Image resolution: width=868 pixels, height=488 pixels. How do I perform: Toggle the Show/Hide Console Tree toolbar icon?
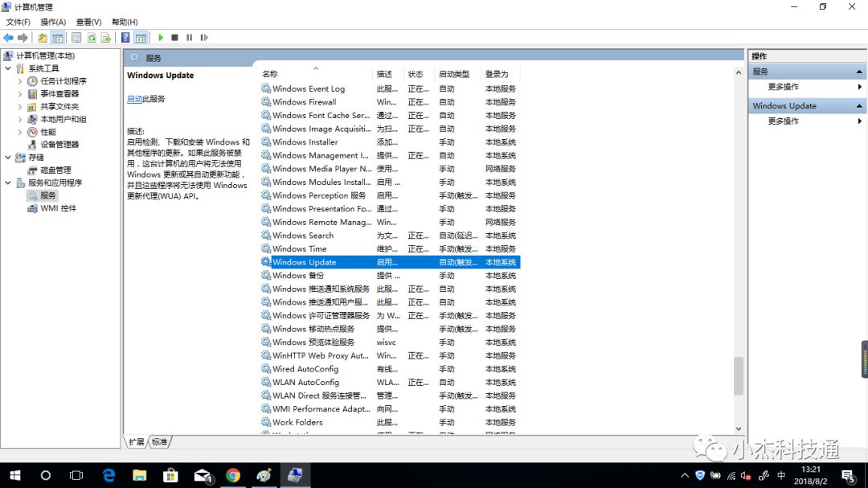[x=57, y=38]
